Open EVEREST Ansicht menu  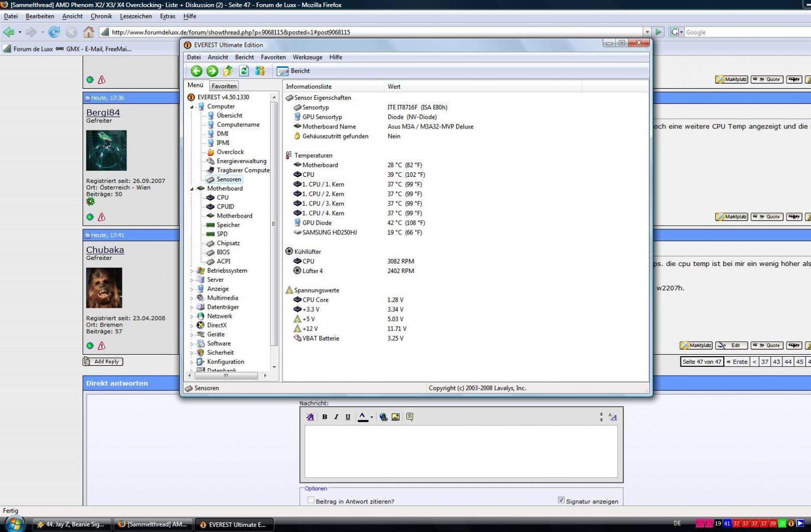(x=218, y=57)
